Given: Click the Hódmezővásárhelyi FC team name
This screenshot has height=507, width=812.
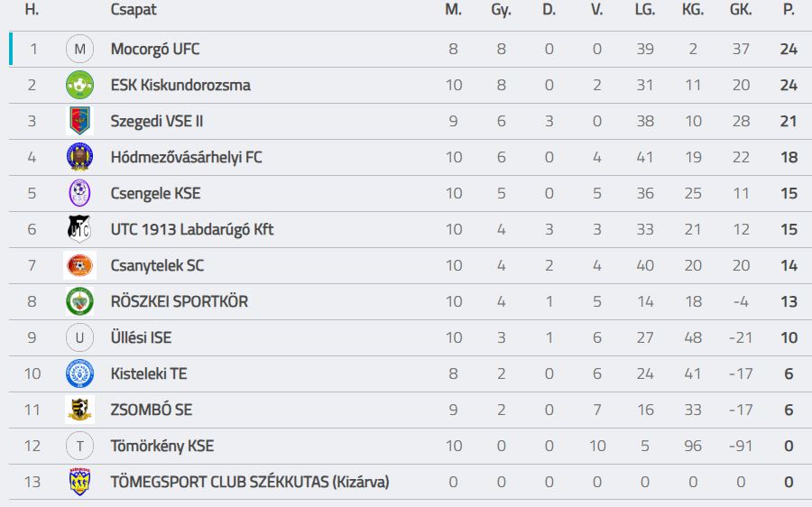Looking at the screenshot, I should point(187,158).
